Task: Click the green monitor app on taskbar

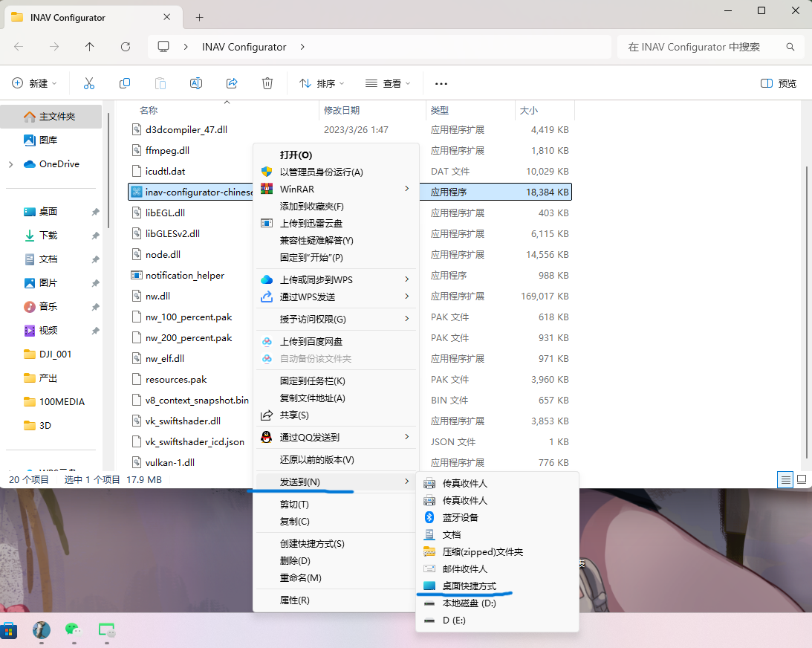Action: pyautogui.click(x=106, y=630)
